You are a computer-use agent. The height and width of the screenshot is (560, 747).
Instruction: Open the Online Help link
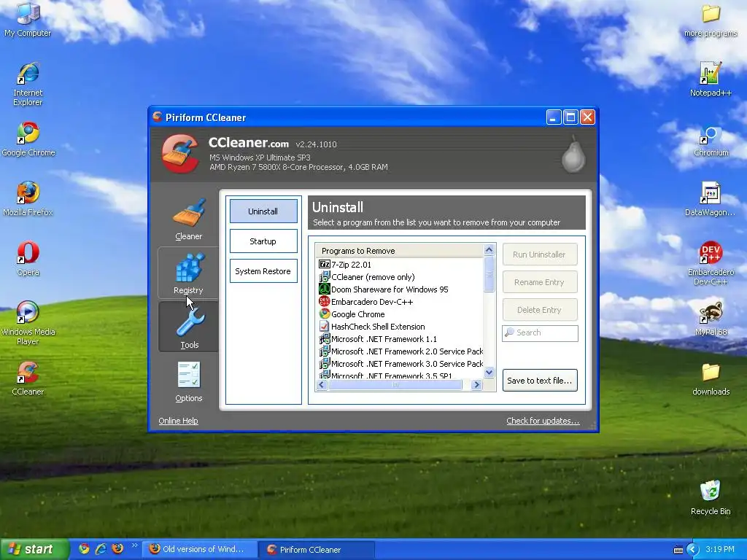click(178, 421)
